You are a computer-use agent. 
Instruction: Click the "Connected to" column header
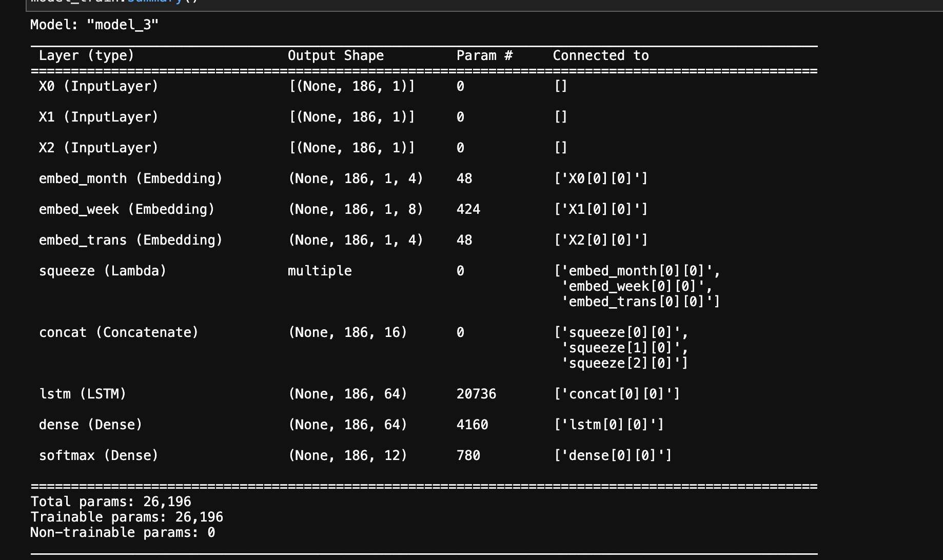pyautogui.click(x=600, y=55)
